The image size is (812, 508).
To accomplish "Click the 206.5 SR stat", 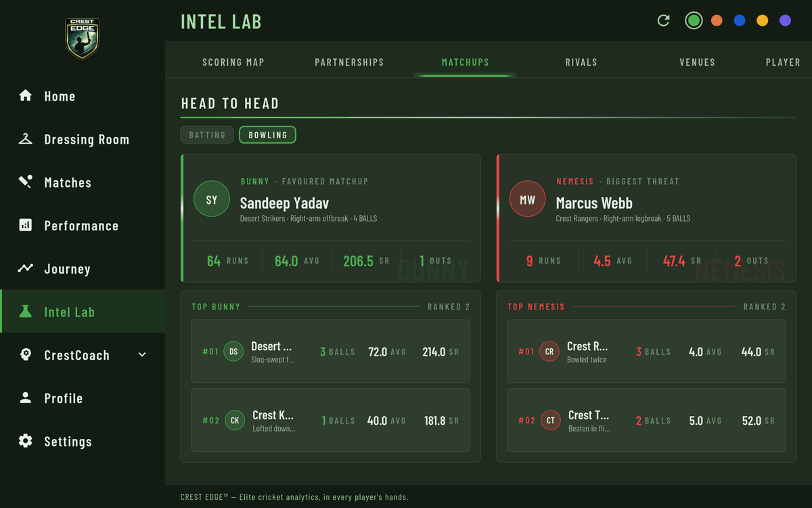I will tap(365, 261).
